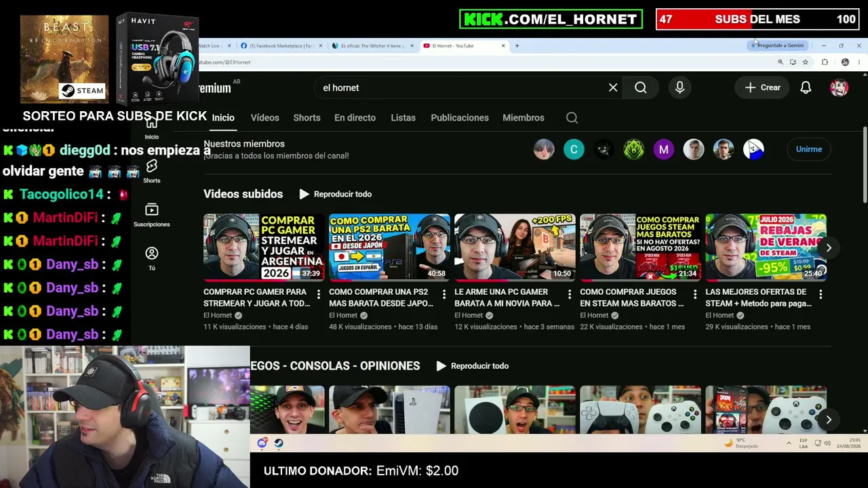Click the 'Videos subidos' section heading

[243, 194]
